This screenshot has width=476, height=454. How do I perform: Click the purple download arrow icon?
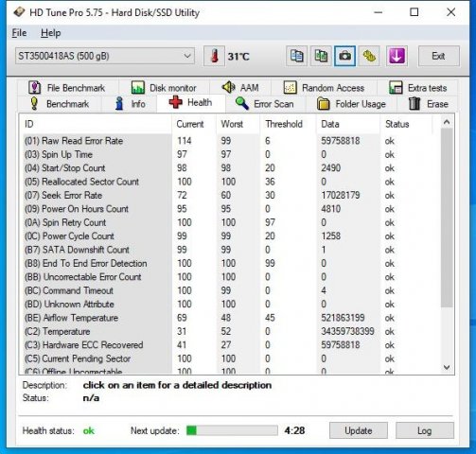pyautogui.click(x=397, y=57)
